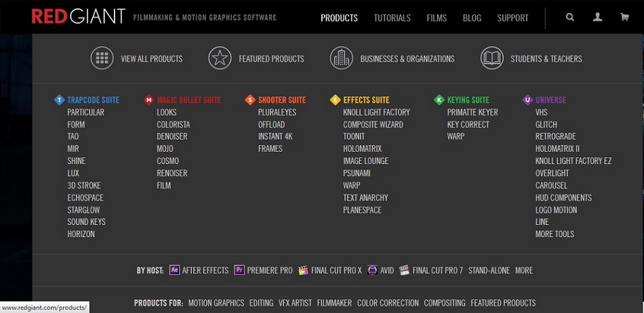
Task: Open the Support menu item
Action: point(512,18)
